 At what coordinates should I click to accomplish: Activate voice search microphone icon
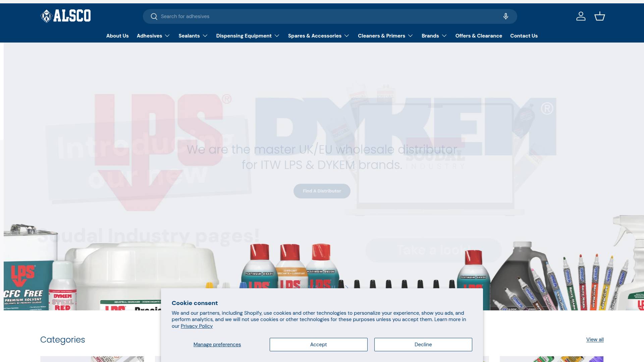point(505,16)
